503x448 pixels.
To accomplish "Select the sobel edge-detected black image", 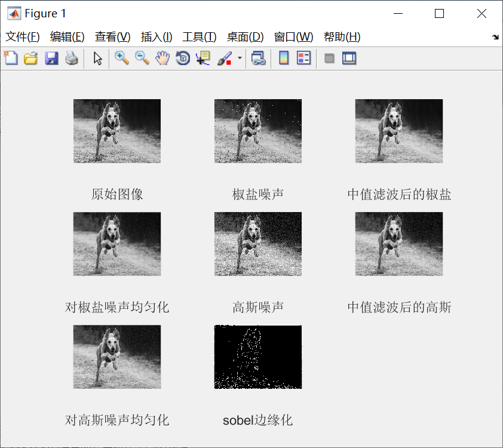I will click(258, 357).
